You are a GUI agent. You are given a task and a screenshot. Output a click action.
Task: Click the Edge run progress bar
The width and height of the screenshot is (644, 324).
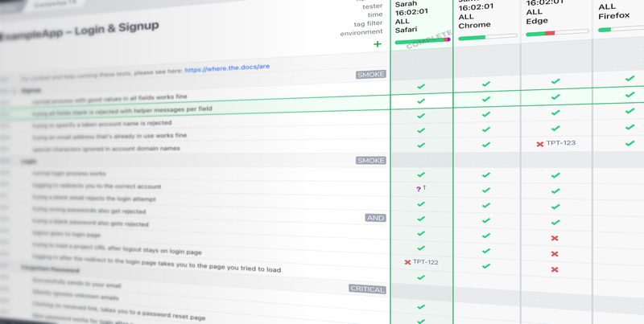(x=557, y=32)
